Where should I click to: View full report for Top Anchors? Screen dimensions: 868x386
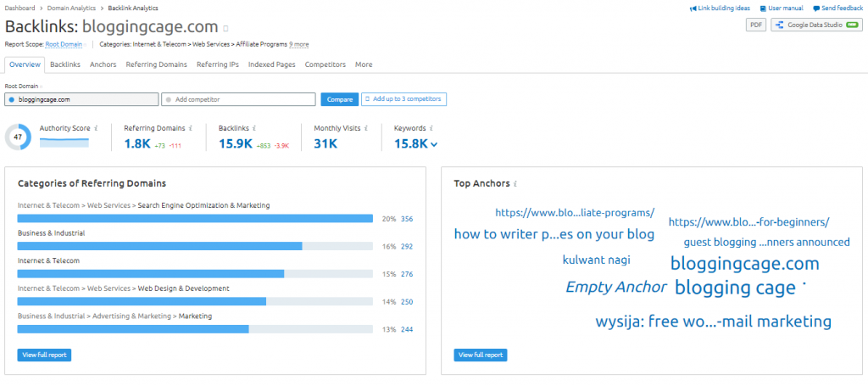[481, 355]
